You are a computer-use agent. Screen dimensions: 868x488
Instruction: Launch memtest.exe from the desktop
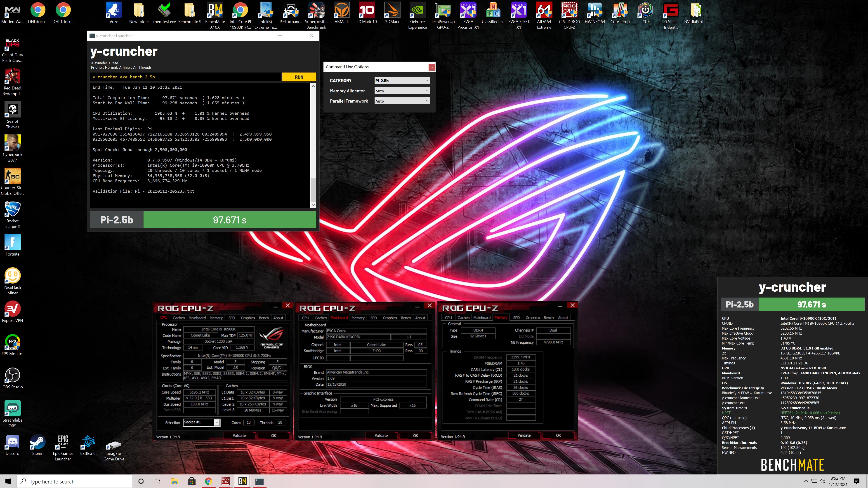click(x=164, y=13)
